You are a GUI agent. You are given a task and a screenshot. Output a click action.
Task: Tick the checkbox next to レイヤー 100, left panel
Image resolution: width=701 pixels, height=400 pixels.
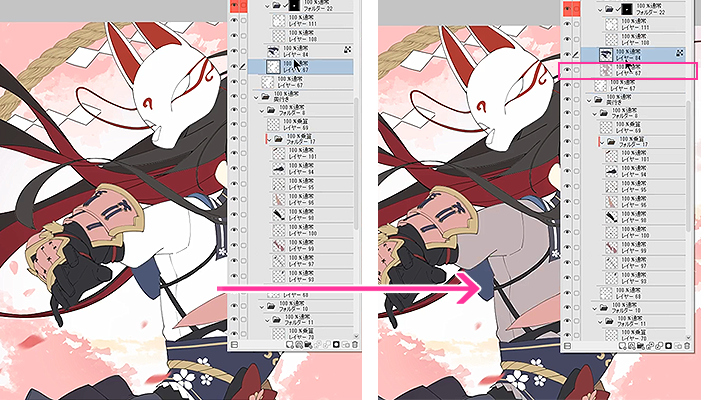pos(244,230)
